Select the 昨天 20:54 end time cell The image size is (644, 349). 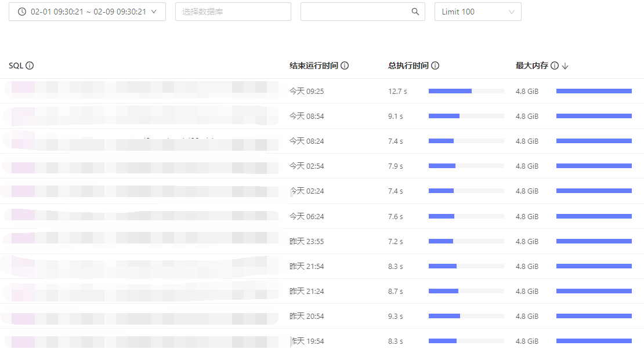(x=307, y=316)
